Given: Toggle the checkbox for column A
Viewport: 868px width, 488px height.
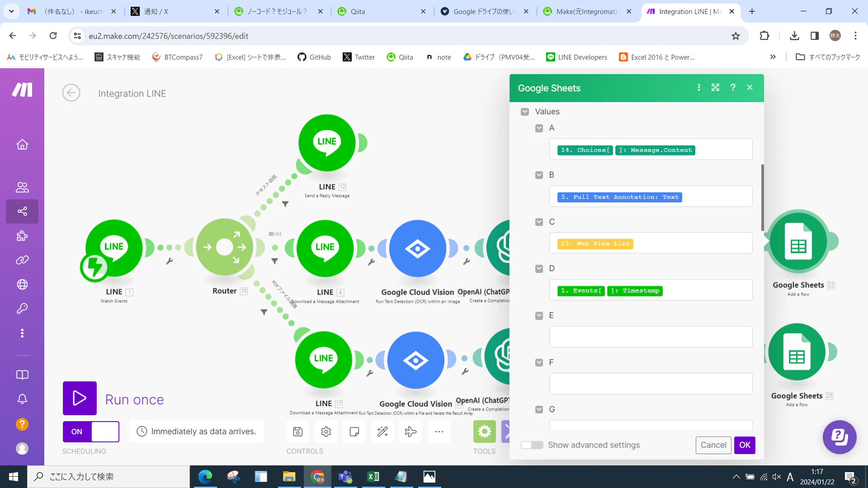Looking at the screenshot, I should (539, 128).
